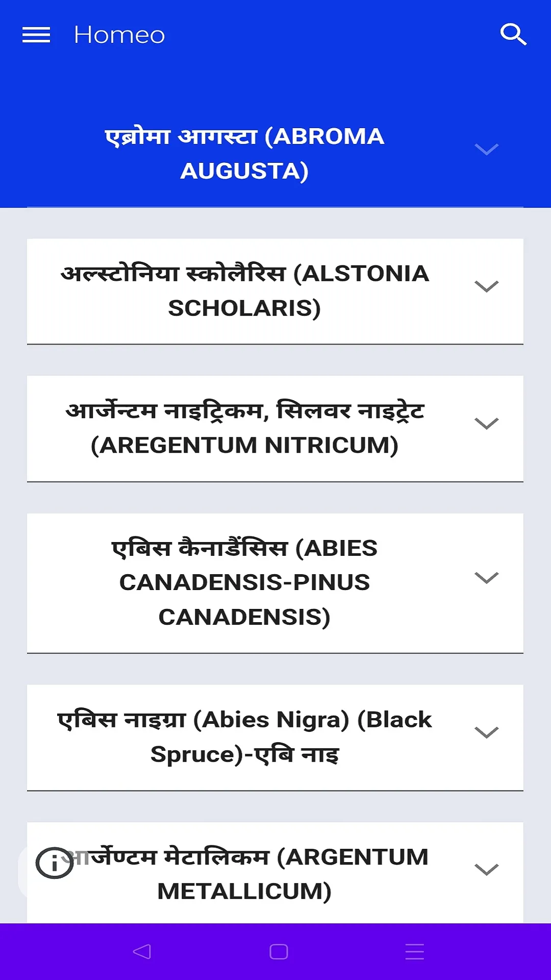Tap the Android home square icon
Viewport: 551px width, 980px height.
[x=279, y=951]
